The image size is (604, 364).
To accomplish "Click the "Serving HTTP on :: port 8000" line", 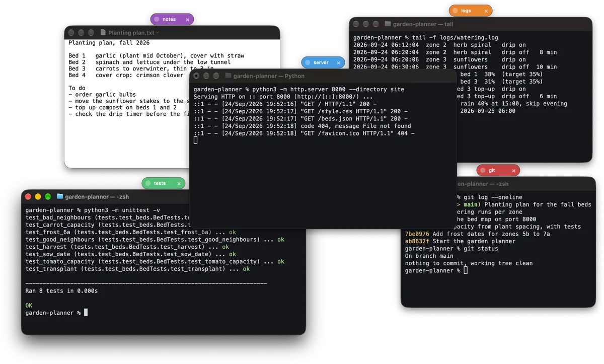I will pos(283,97).
